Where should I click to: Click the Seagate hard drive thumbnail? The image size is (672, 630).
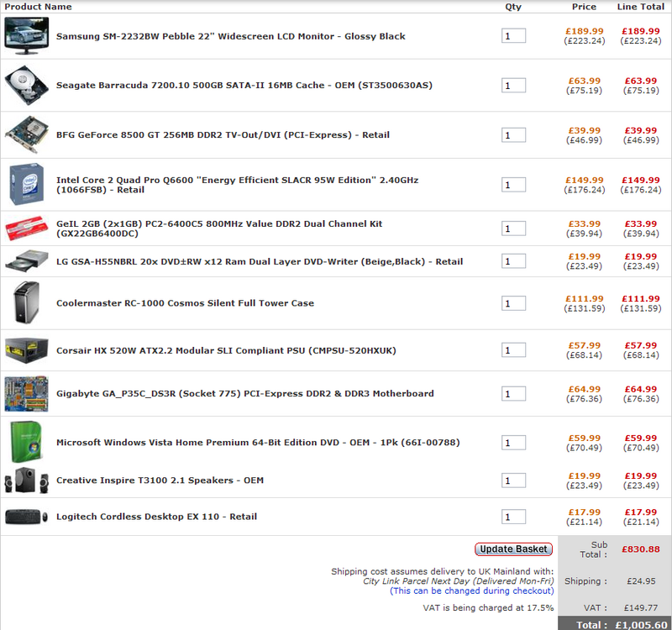point(27,86)
